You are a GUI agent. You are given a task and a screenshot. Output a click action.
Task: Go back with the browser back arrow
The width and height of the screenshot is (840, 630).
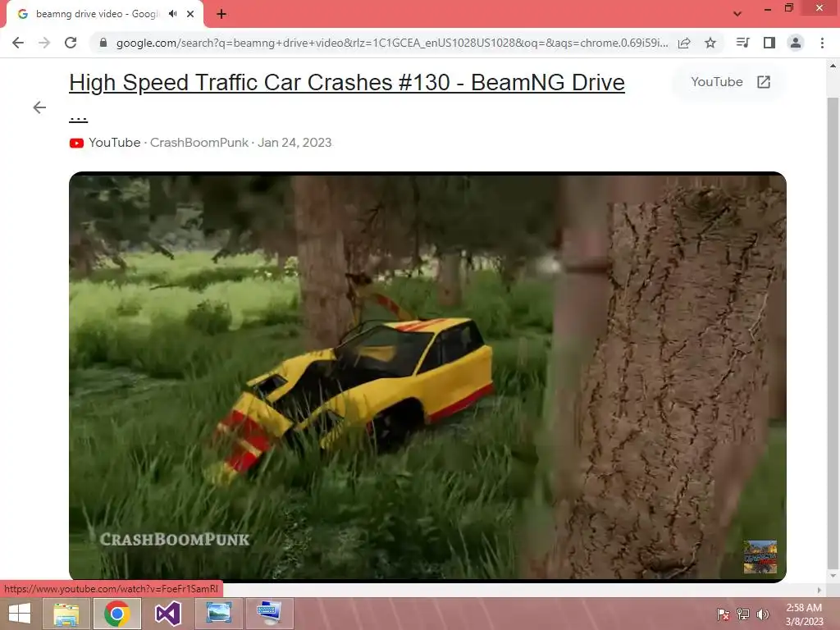[18, 43]
